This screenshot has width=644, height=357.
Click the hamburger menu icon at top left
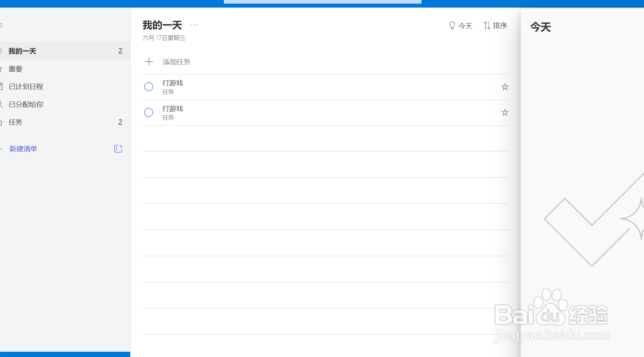click(1, 25)
